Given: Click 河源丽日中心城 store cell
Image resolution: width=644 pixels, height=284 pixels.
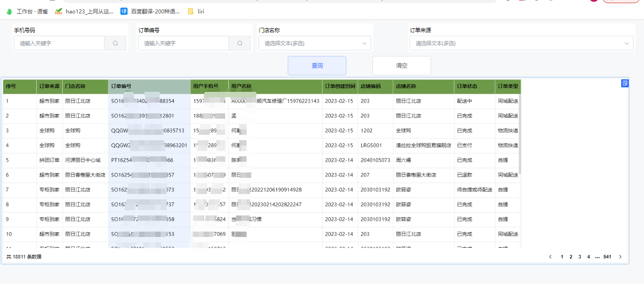Looking at the screenshot, I should coord(83,160).
